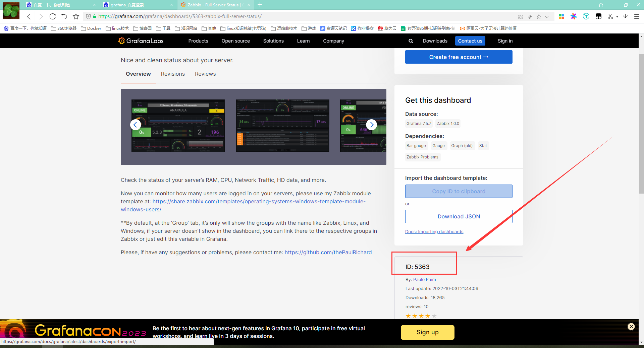Open the QR code grid icon in address bar
644x348 pixels.
point(520,17)
